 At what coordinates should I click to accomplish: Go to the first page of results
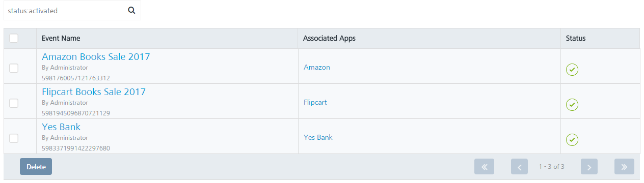coord(484,167)
